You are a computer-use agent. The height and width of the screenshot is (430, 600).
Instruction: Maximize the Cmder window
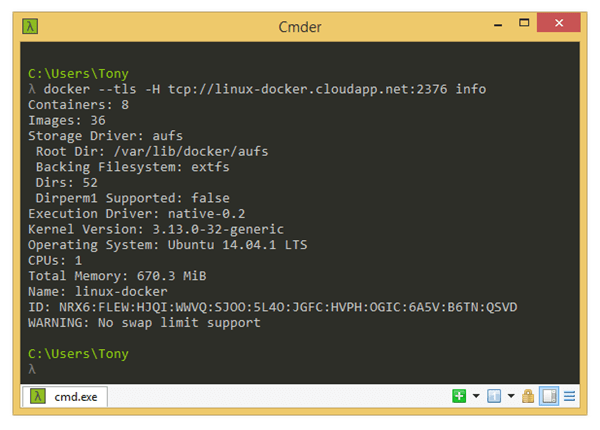tap(524, 23)
